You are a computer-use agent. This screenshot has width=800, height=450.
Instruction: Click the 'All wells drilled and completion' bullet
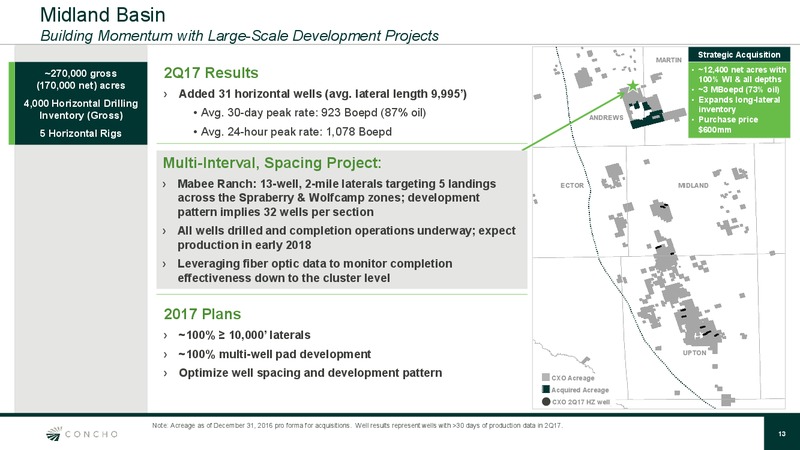point(346,238)
